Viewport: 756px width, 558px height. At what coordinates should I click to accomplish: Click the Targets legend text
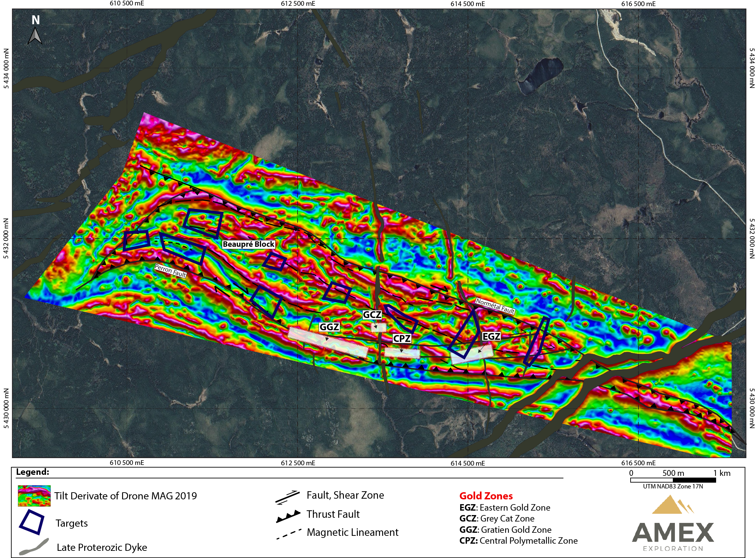(72, 523)
